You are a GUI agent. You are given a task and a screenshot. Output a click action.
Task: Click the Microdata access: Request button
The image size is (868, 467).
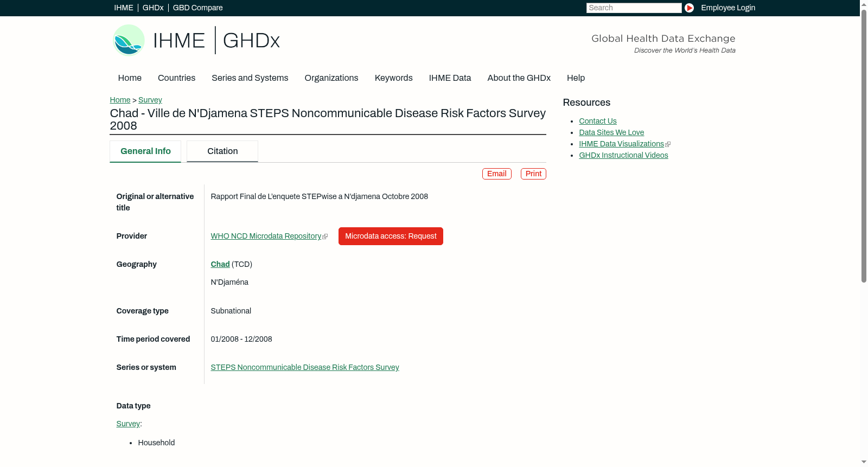coord(391,236)
